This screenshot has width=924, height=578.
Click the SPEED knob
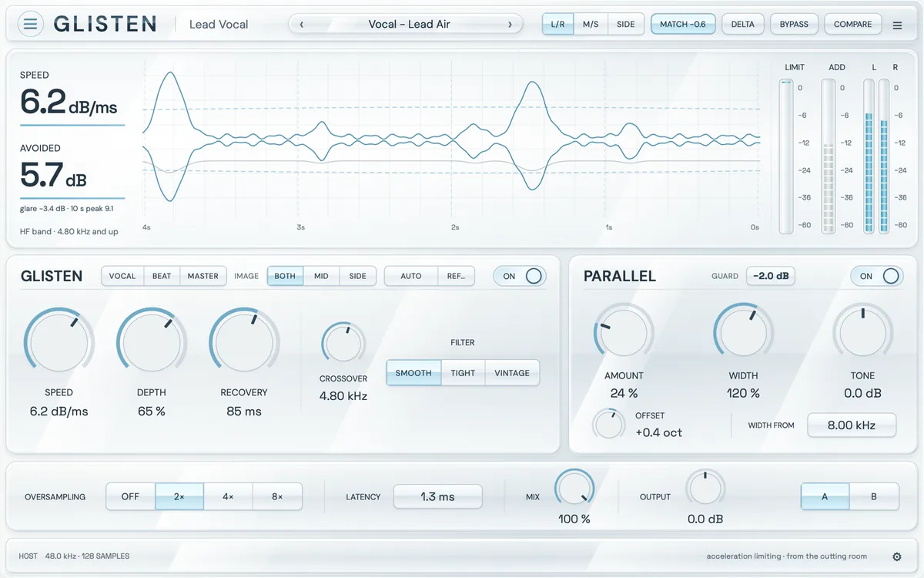point(59,343)
